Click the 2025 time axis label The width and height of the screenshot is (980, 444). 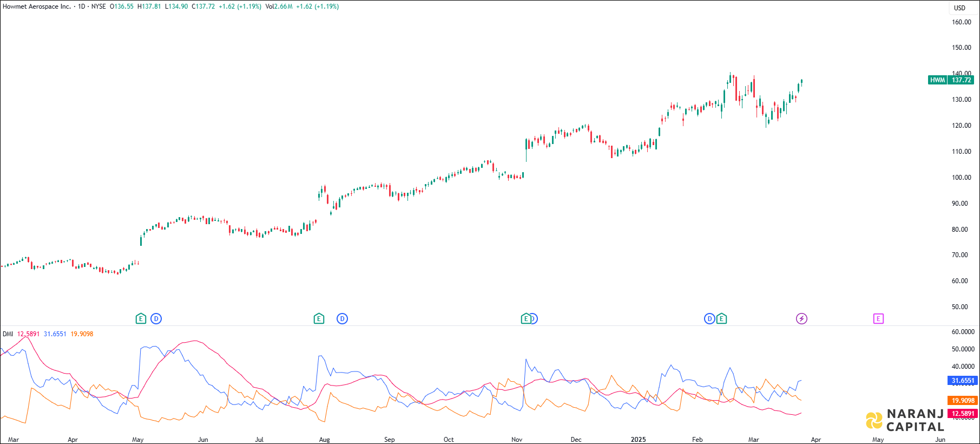click(x=639, y=440)
